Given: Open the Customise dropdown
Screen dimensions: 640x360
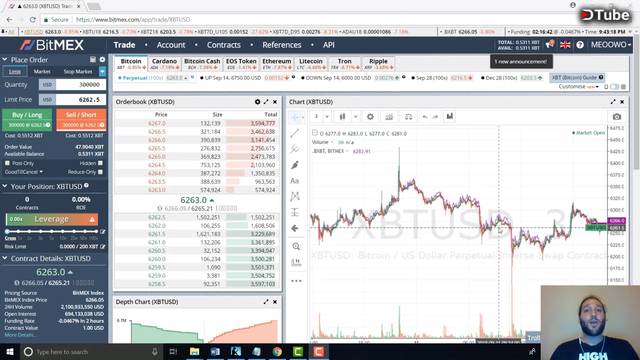Looking at the screenshot, I should click(579, 87).
